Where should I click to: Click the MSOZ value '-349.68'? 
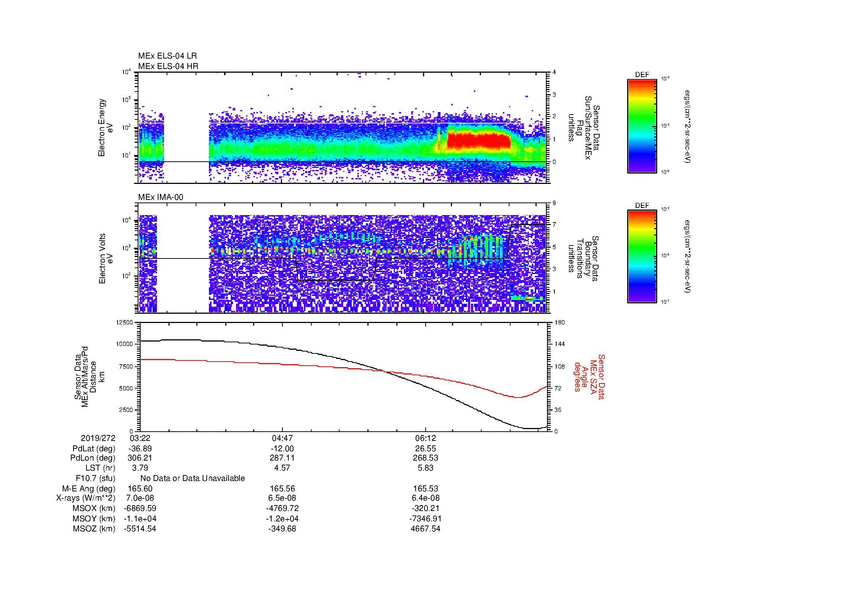click(282, 529)
